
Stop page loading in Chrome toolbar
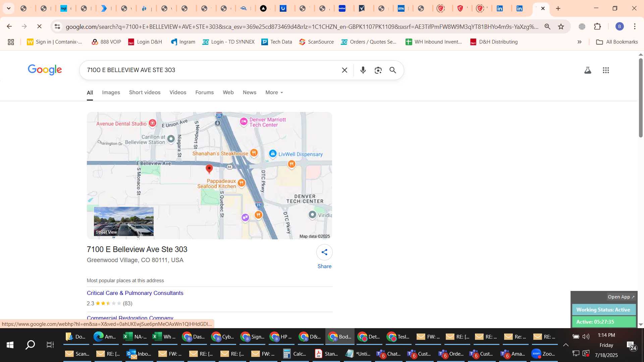click(x=39, y=26)
